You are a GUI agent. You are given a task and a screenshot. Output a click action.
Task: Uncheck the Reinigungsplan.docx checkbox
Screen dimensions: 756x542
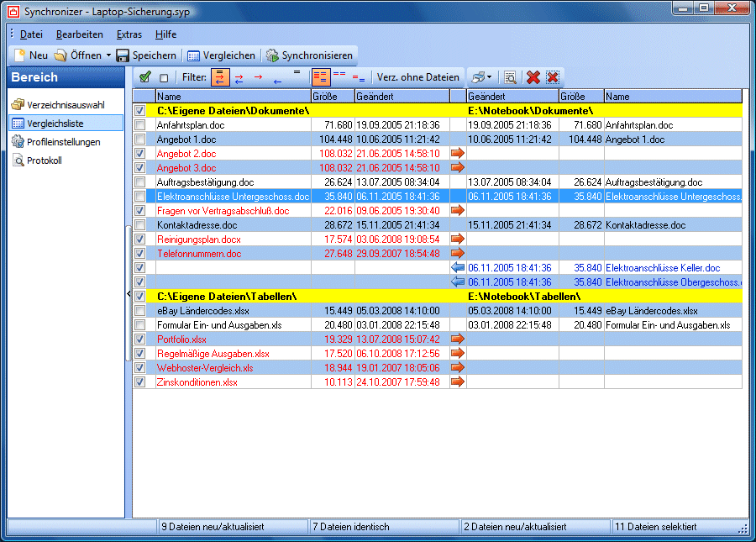coord(139,239)
